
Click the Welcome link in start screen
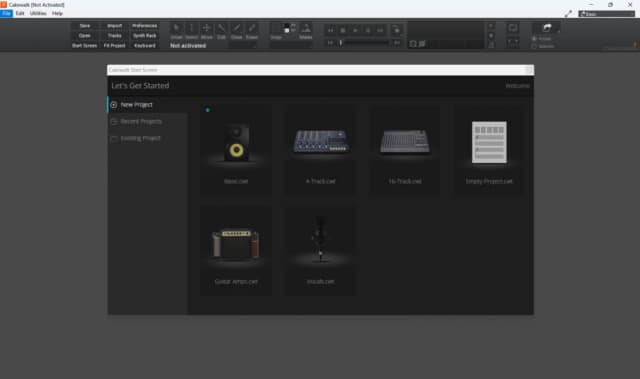[x=517, y=86]
